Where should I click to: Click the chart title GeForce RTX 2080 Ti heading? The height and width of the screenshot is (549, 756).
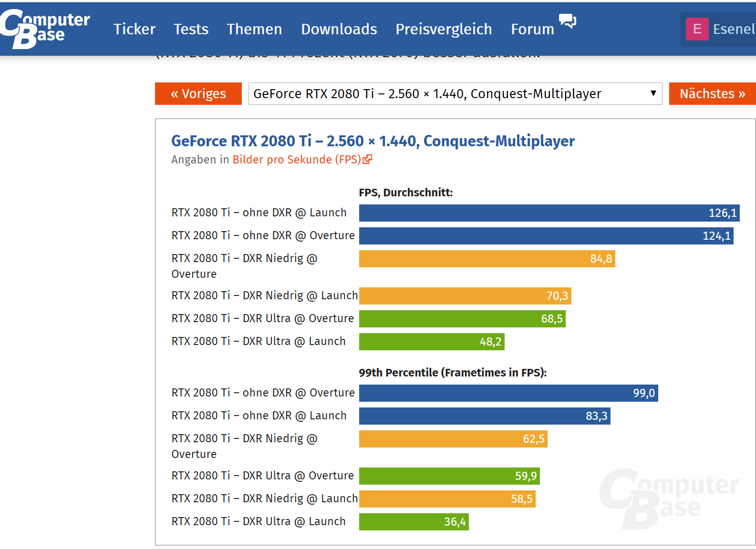(x=373, y=141)
